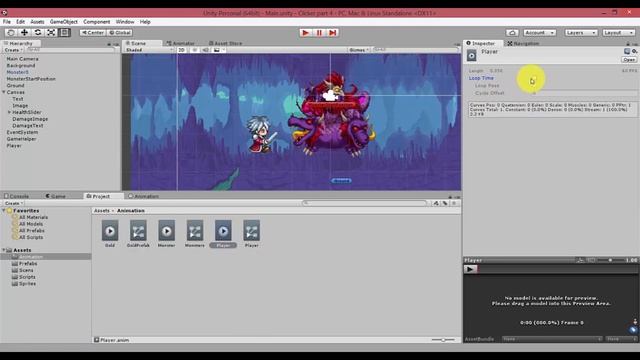Open the Account dropdown

[540, 33]
